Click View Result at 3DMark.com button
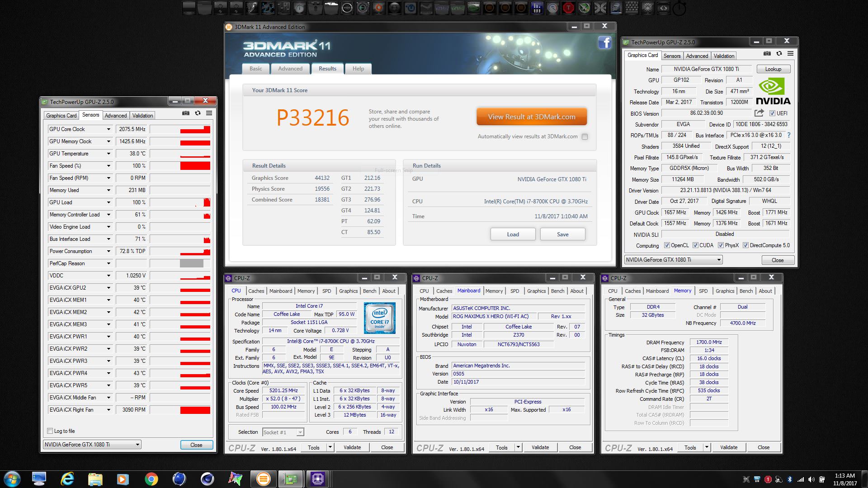The image size is (868, 488). coord(532,117)
